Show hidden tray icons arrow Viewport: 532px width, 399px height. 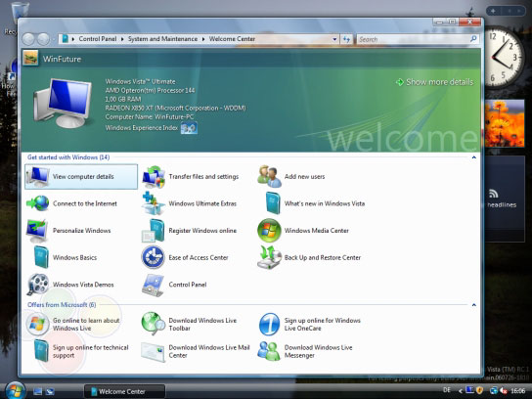(x=461, y=391)
